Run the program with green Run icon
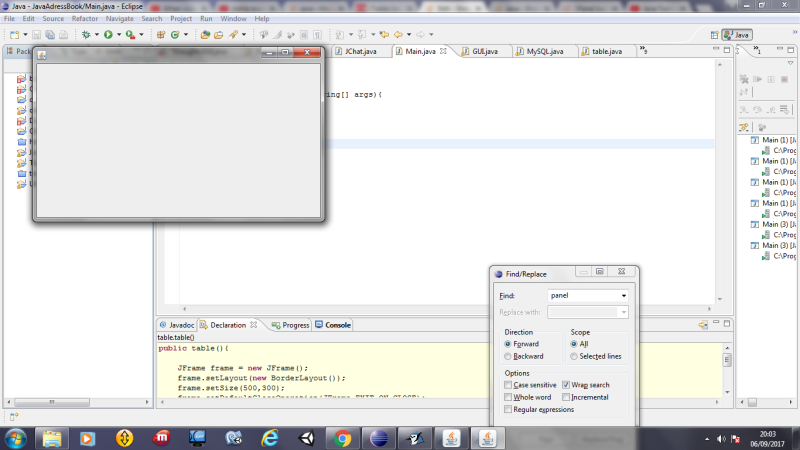The height and width of the screenshot is (450, 800). [x=108, y=35]
